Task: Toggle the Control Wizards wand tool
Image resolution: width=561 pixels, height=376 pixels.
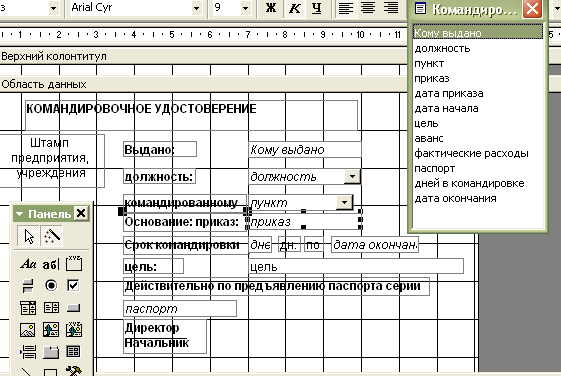Action: point(52,236)
